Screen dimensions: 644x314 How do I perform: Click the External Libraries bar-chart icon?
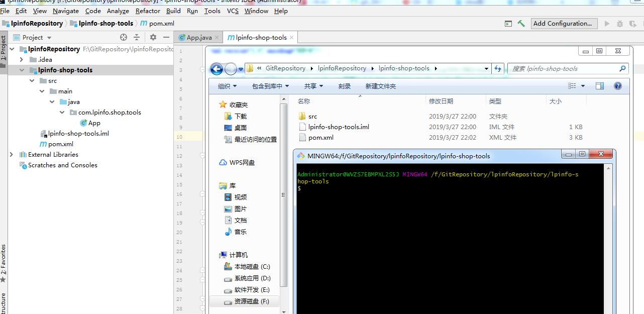(x=23, y=154)
